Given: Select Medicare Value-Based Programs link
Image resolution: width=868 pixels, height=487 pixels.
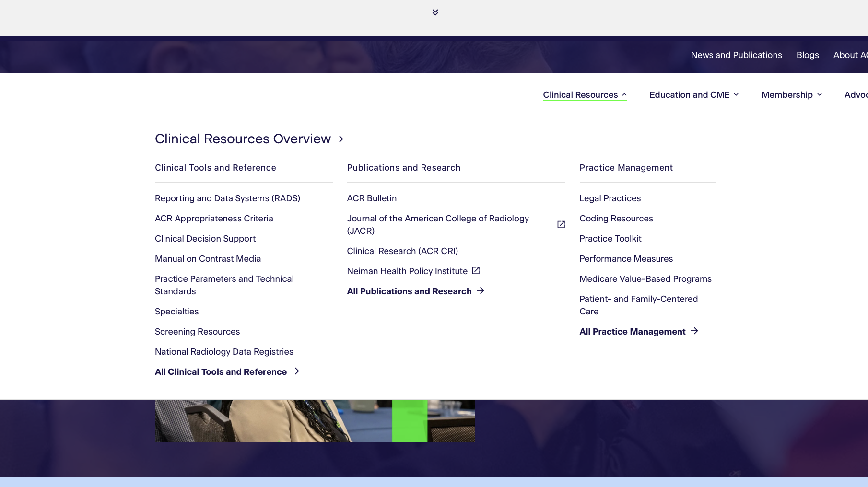Looking at the screenshot, I should [645, 279].
